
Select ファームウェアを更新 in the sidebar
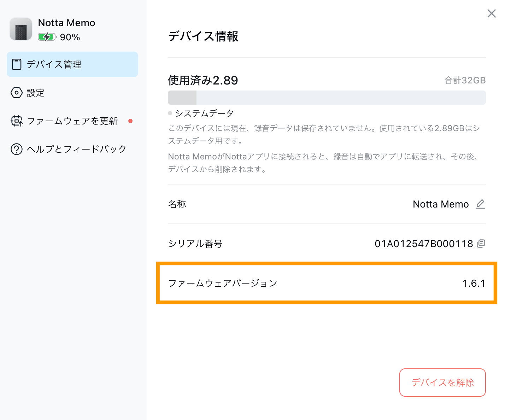tap(72, 121)
